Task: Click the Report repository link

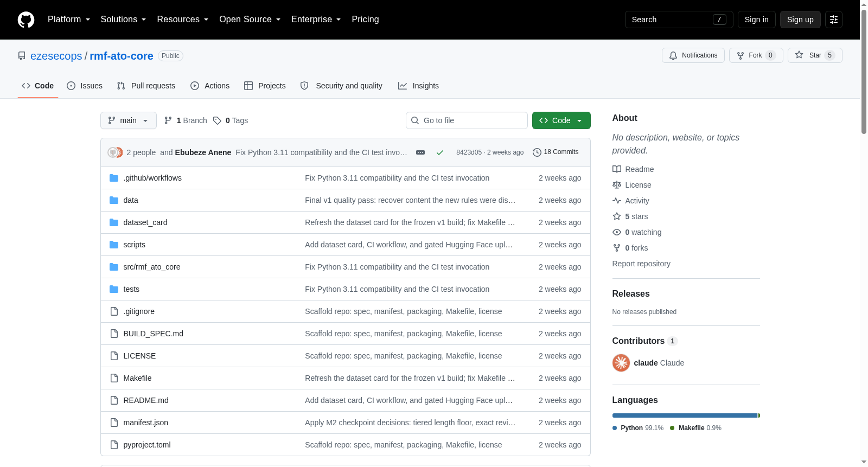Action: point(641,264)
